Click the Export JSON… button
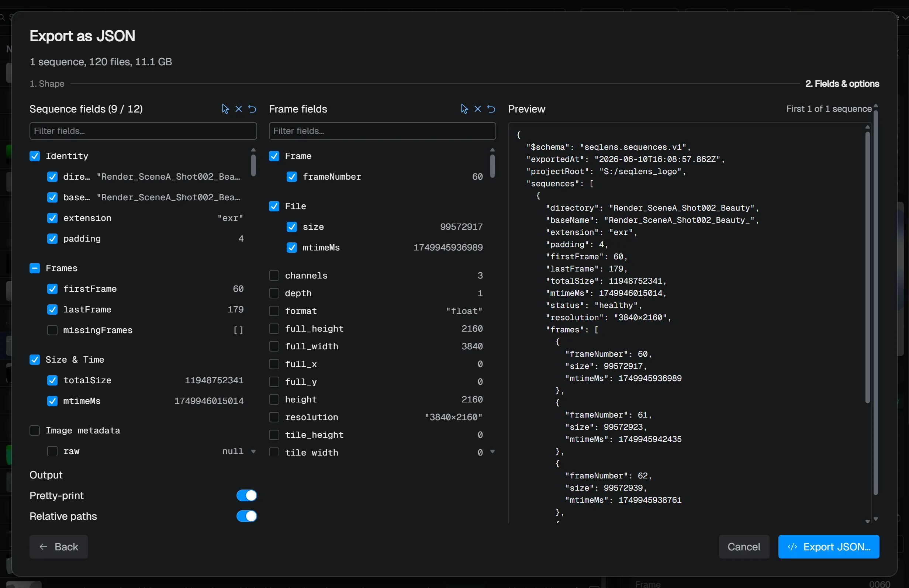The width and height of the screenshot is (909, 588). coord(829,547)
